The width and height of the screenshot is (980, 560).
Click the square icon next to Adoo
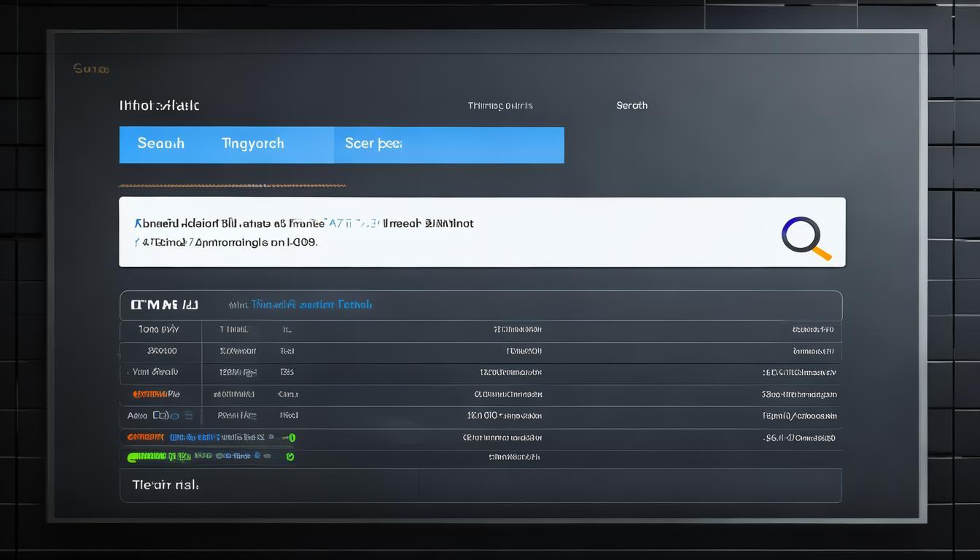click(x=160, y=416)
